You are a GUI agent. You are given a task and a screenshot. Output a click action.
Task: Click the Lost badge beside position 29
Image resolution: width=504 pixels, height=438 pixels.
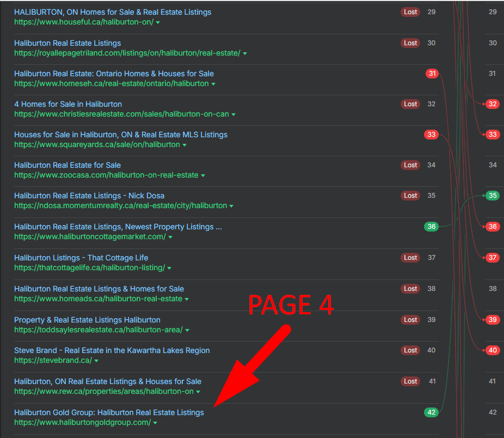(x=410, y=12)
